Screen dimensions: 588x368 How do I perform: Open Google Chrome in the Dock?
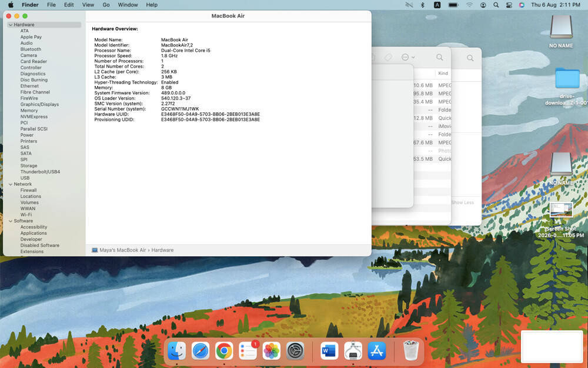[224, 351]
